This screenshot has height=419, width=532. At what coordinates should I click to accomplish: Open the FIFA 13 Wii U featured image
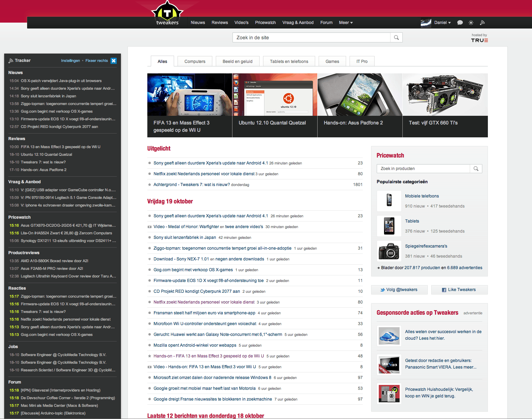[190, 95]
